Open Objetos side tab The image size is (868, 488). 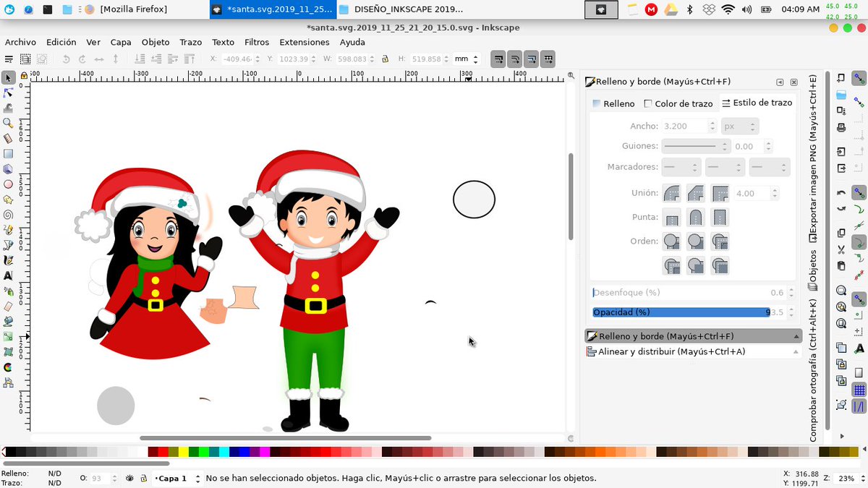tap(813, 270)
